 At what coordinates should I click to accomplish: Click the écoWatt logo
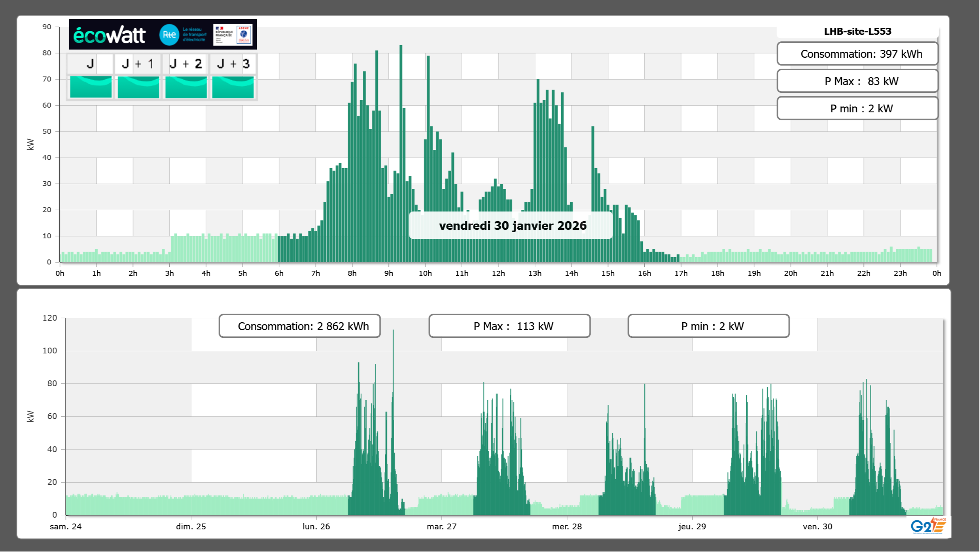pyautogui.click(x=110, y=35)
